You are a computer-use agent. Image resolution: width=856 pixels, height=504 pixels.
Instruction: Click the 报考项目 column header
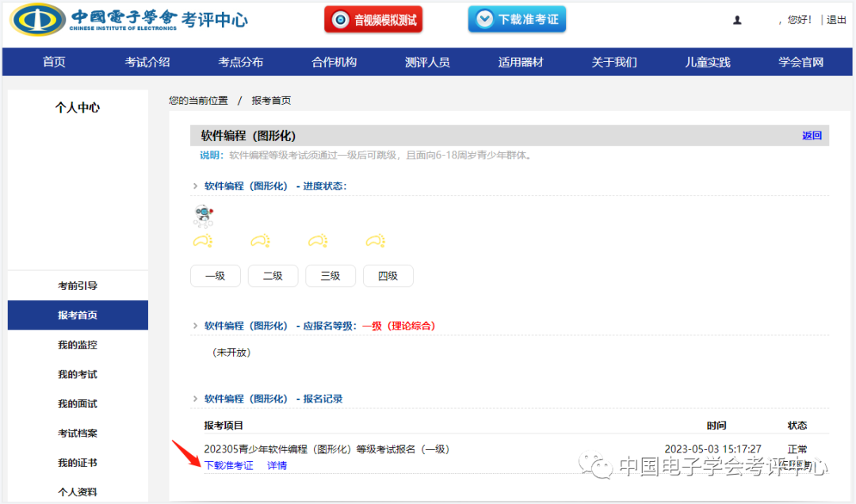point(224,426)
